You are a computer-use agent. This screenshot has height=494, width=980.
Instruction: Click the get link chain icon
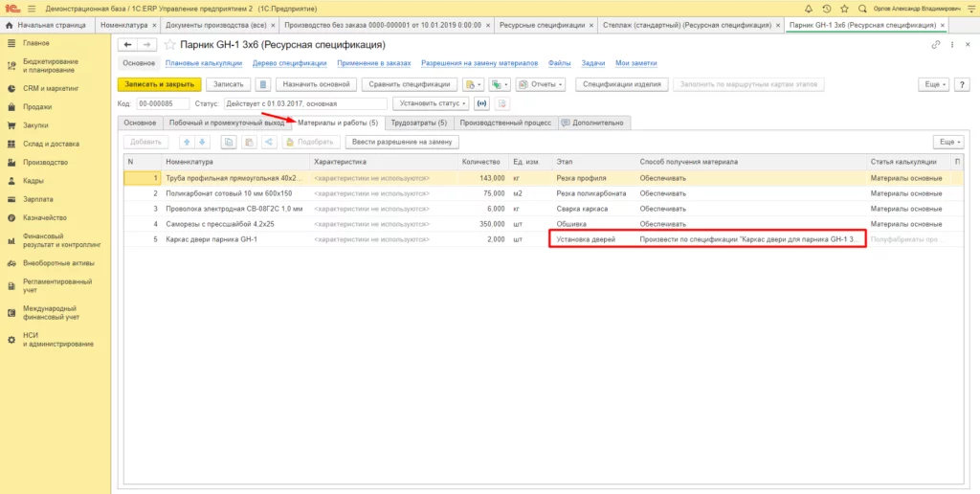[x=936, y=45]
